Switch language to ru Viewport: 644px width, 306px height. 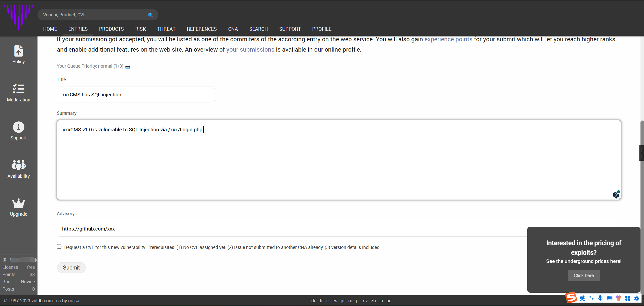coord(350,301)
